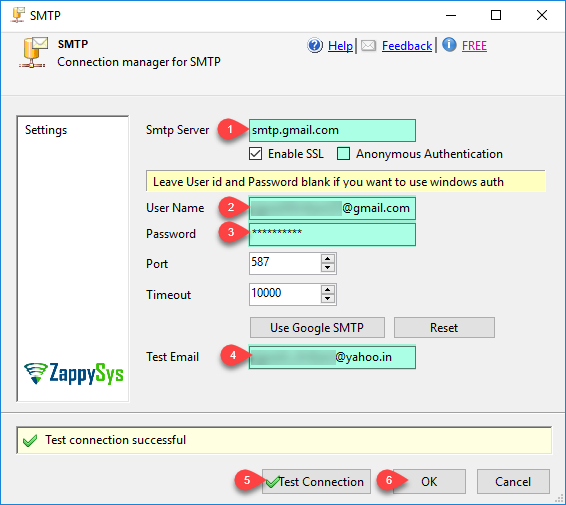The image size is (566, 505).
Task: Click the Cancel button
Action: click(513, 482)
